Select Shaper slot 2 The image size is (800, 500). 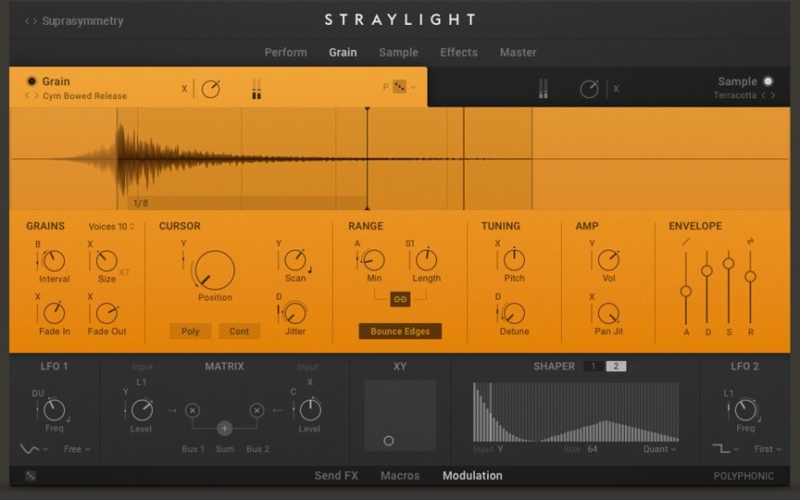click(616, 366)
